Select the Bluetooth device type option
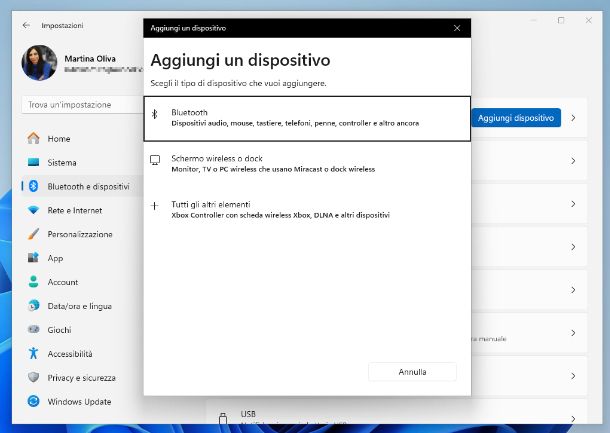Image resolution: width=610 pixels, height=433 pixels. click(307, 118)
